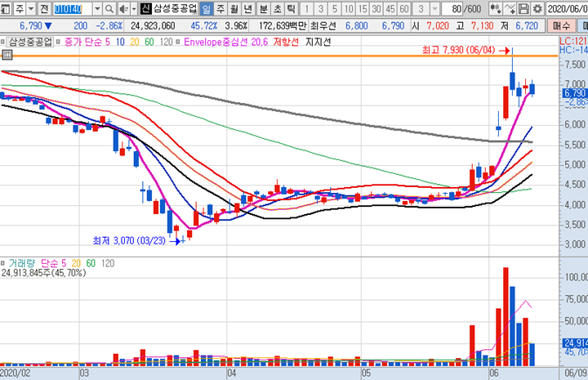588x380 pixels.
Task: Choose the 1 interval button
Action: click(307, 9)
